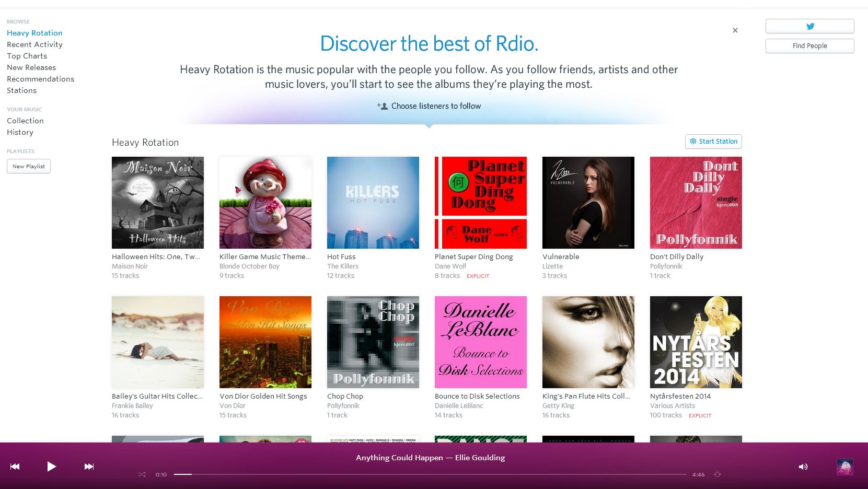View Stations
This screenshot has width=868, height=489.
(21, 90)
